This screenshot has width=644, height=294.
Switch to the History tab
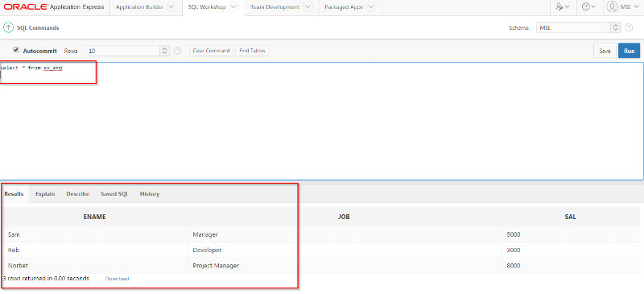[x=150, y=193]
